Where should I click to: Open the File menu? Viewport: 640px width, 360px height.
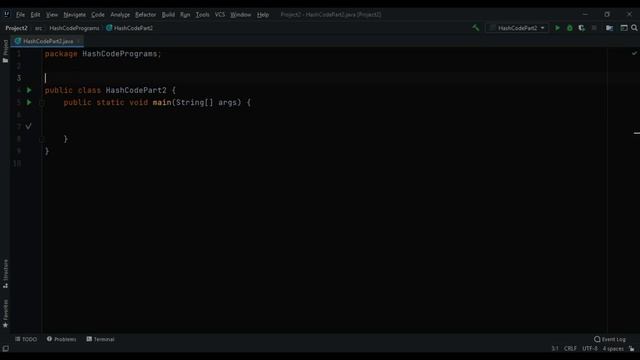[x=20, y=15]
